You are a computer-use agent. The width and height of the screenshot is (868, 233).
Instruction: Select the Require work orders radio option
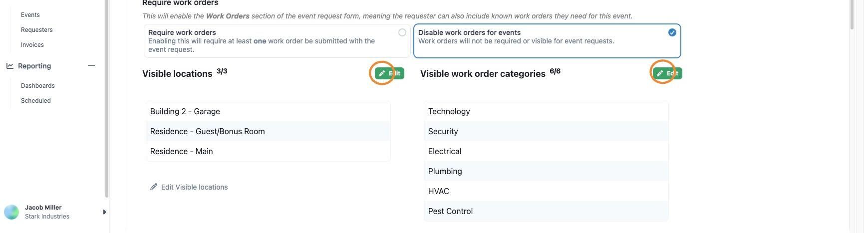click(x=402, y=32)
